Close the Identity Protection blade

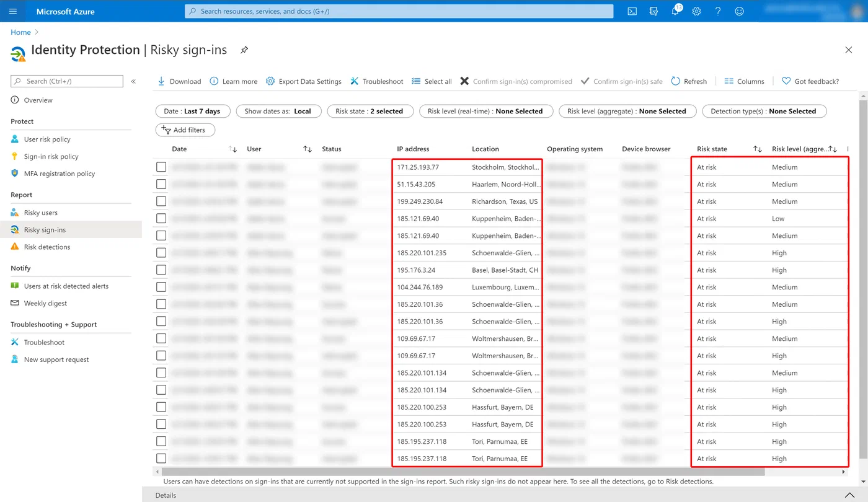tap(849, 50)
